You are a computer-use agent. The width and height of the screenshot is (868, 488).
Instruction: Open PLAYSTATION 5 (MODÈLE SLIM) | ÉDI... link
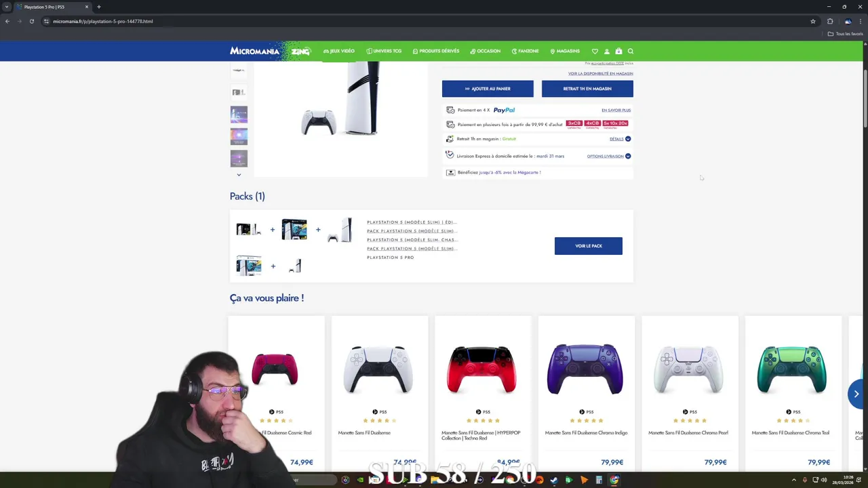412,222
